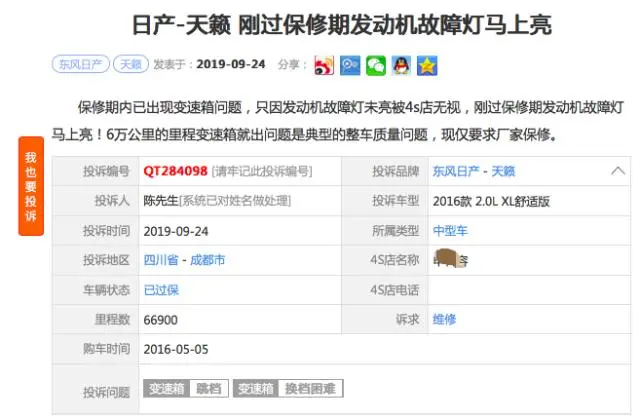Open the 中型车 vehicle type link
This screenshot has height=419, width=640.
click(450, 231)
